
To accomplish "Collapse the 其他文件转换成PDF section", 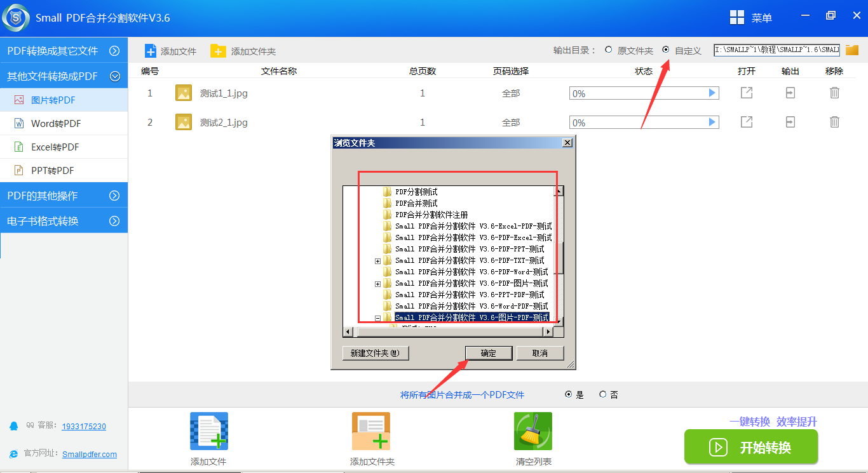I will pyautogui.click(x=64, y=76).
